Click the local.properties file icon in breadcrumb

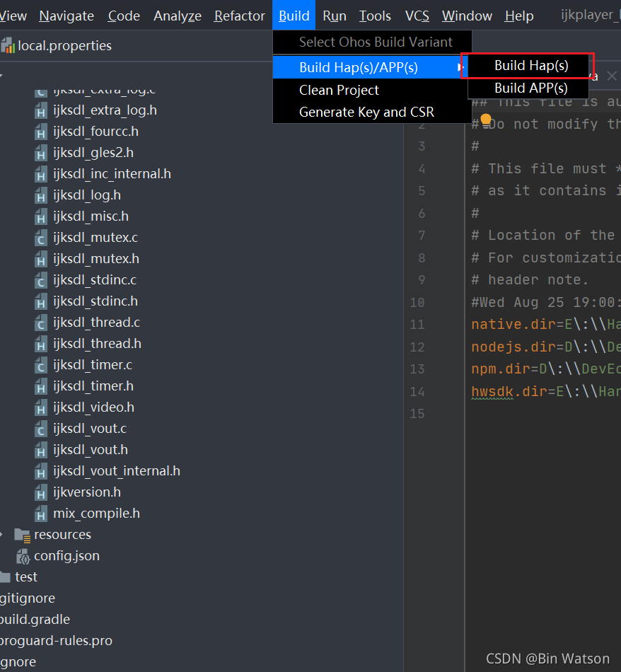(8, 45)
